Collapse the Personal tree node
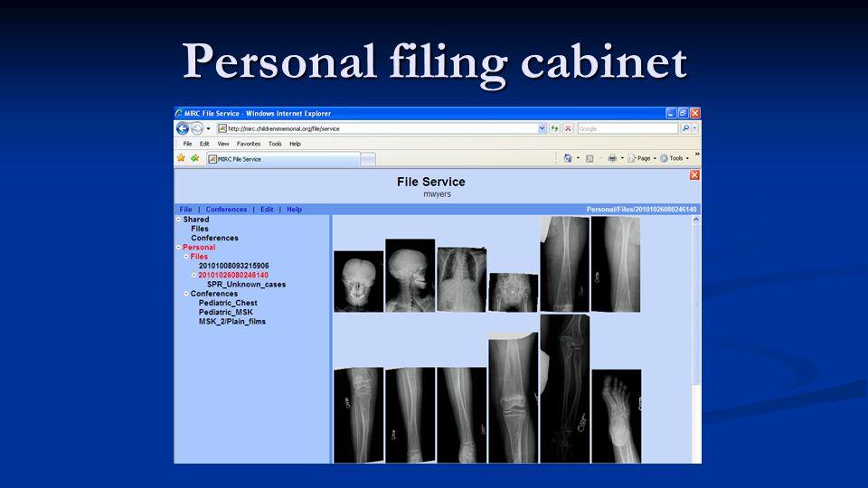The width and height of the screenshot is (868, 488). pyautogui.click(x=178, y=248)
